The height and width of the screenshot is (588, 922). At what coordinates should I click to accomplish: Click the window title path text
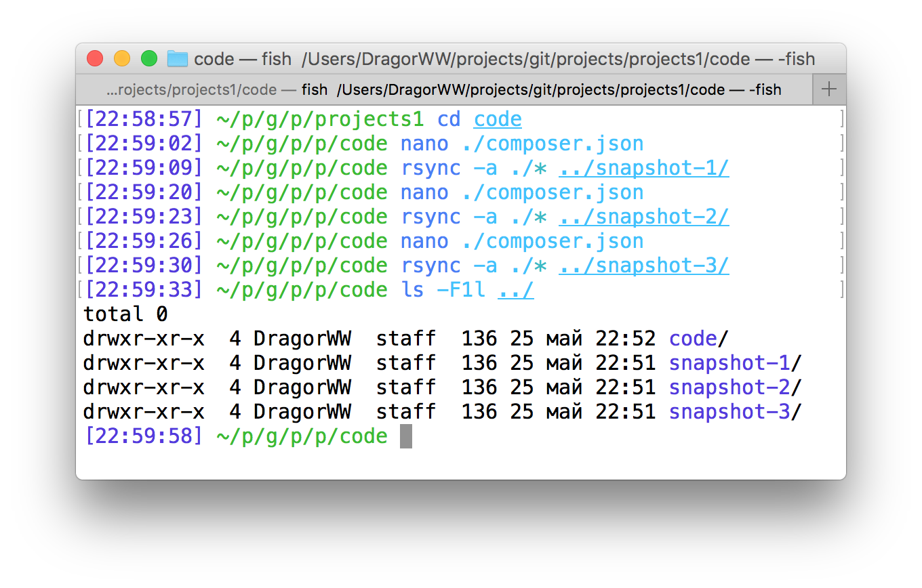[x=504, y=59]
